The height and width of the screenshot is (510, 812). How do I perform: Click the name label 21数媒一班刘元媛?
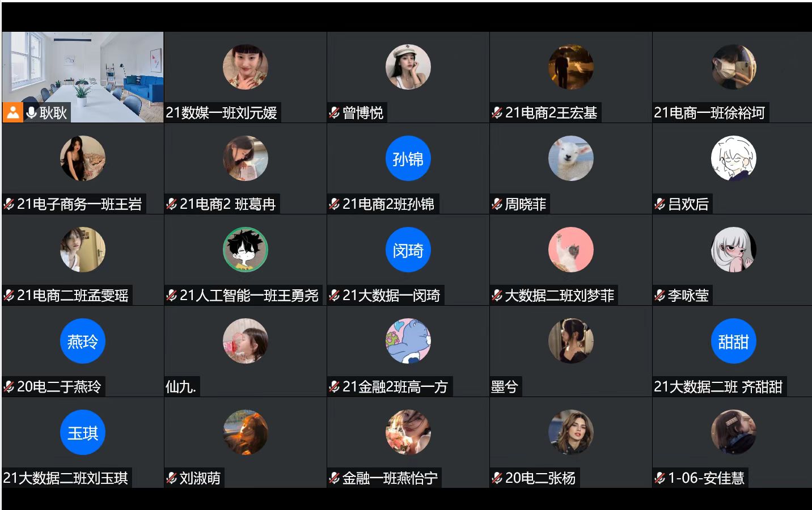pos(221,113)
